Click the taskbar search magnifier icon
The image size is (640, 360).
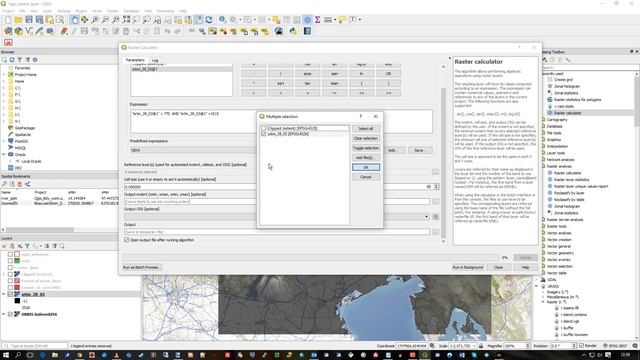18,355
